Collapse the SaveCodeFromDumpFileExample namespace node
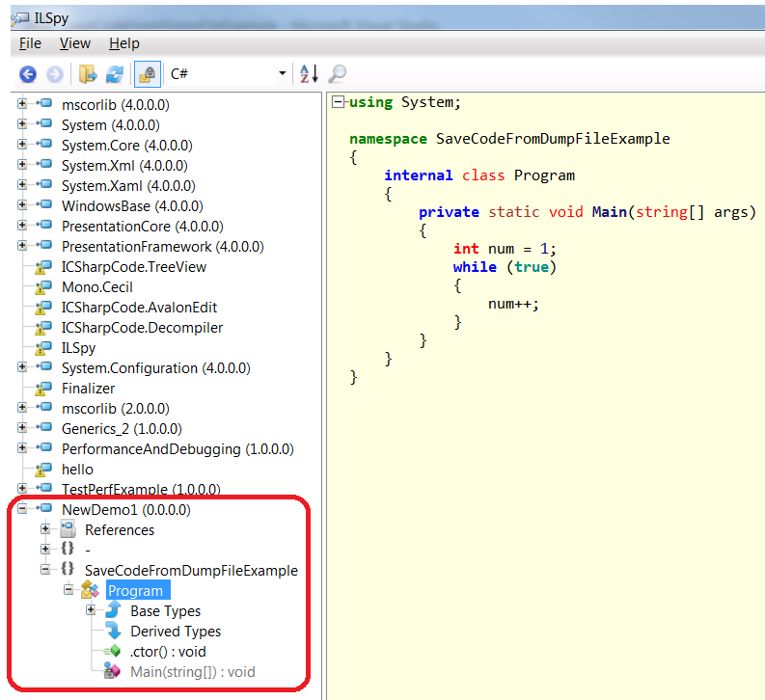Image resolution: width=765 pixels, height=700 pixels. [x=45, y=570]
